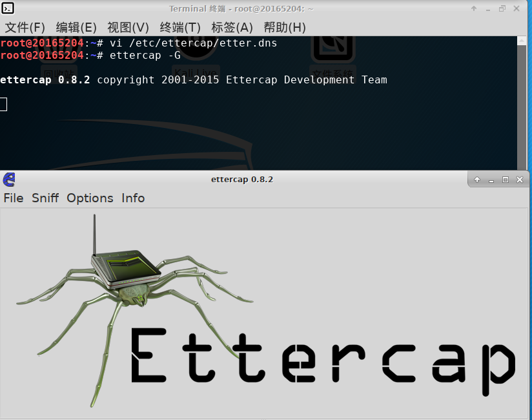Open the ettercap Info menu

[x=133, y=198]
